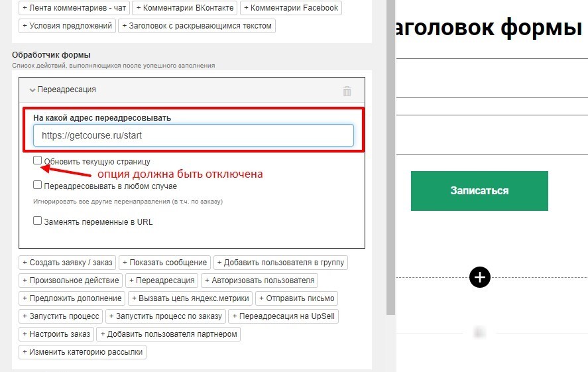
Task: Add Добавить пользователя партнером action
Action: (168, 334)
